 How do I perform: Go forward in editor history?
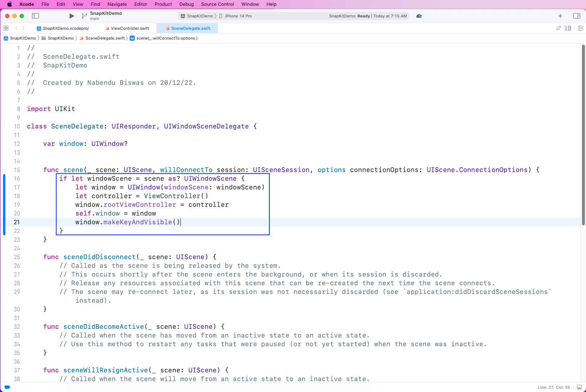[23, 28]
